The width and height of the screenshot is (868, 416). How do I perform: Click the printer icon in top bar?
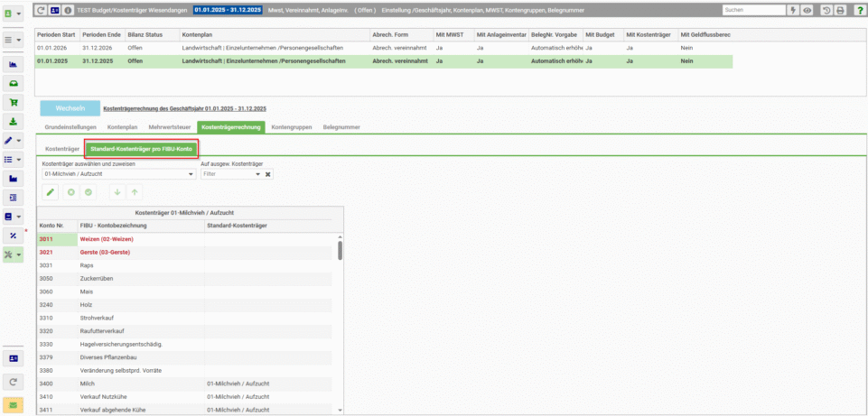pos(840,10)
